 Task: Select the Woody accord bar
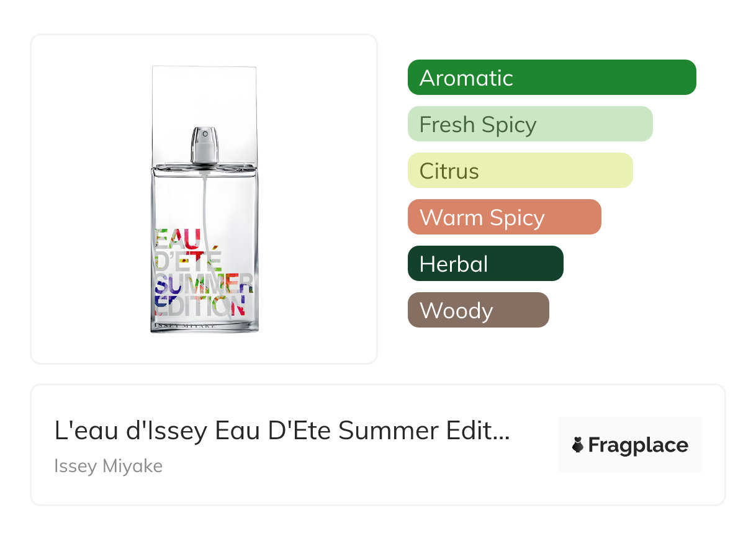tap(479, 310)
